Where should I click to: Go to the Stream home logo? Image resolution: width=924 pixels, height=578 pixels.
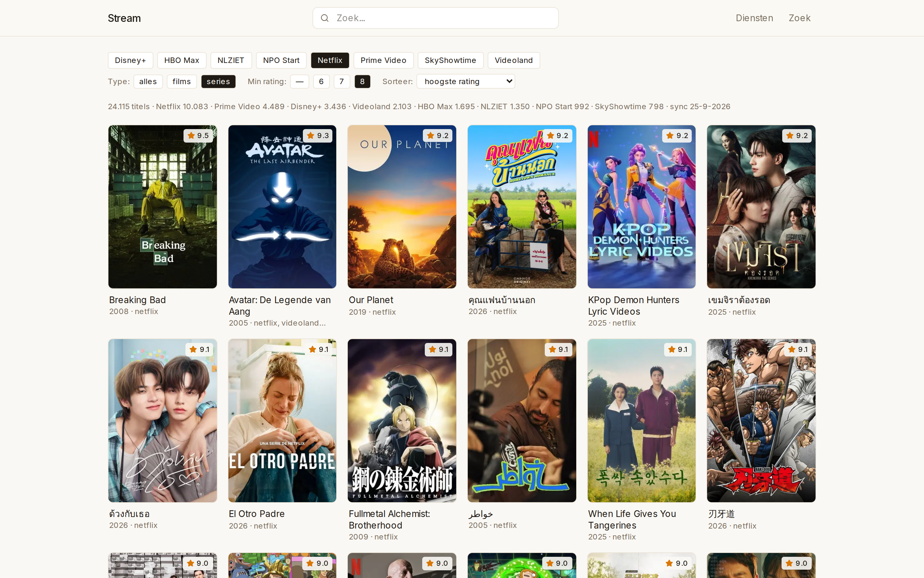124,18
